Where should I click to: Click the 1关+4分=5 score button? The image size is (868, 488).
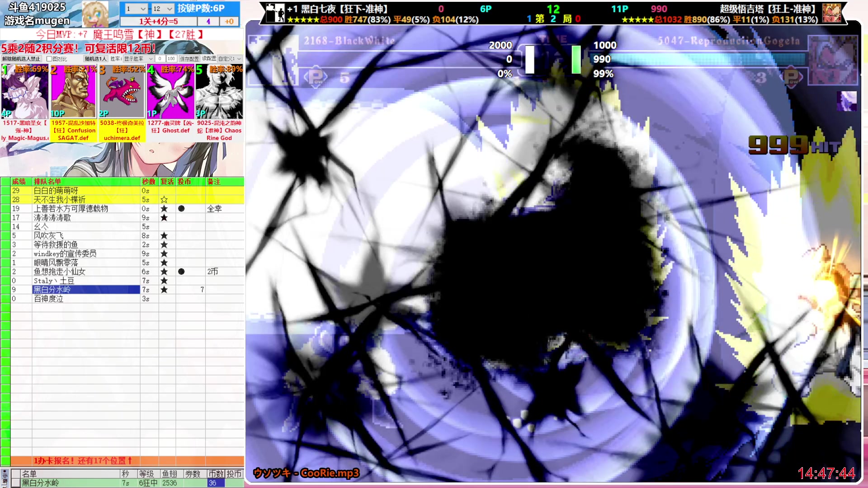click(158, 21)
